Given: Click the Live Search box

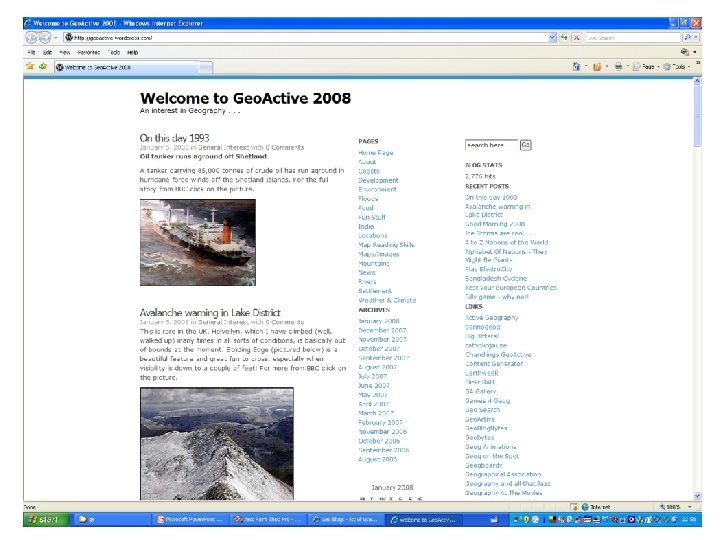Looking at the screenshot, I should point(633,38).
